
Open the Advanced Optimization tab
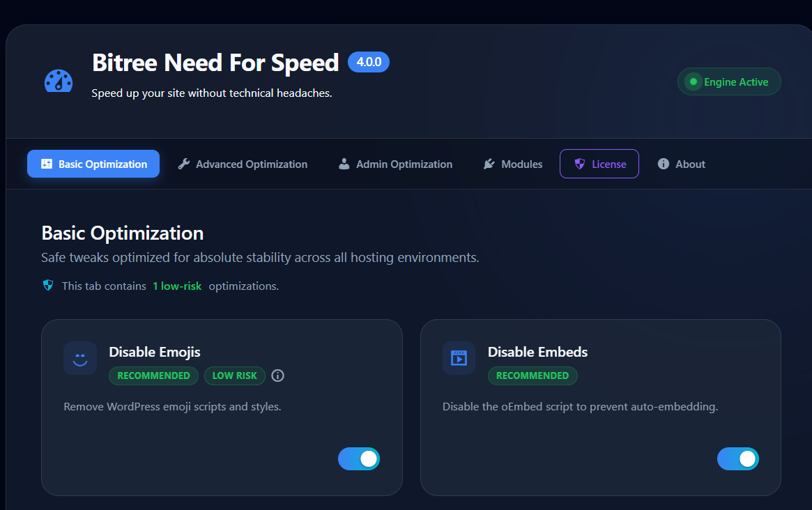tap(243, 164)
